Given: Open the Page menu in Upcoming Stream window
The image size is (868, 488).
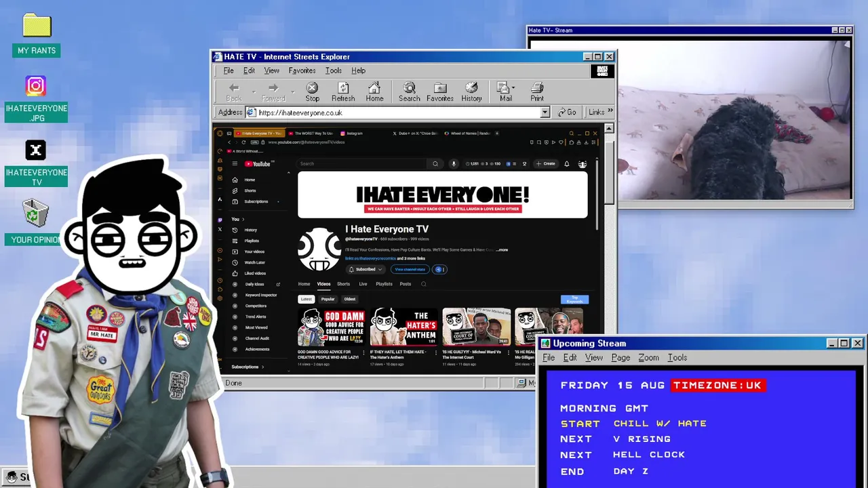Looking at the screenshot, I should point(620,357).
